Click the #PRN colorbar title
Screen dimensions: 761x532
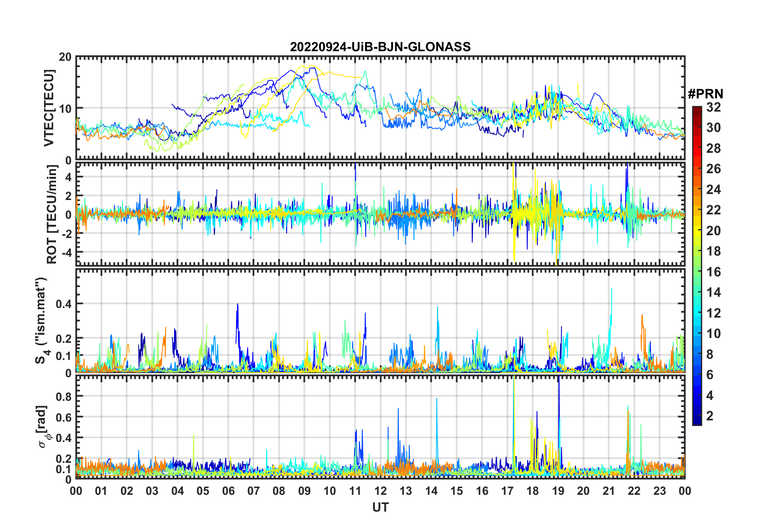pos(705,94)
